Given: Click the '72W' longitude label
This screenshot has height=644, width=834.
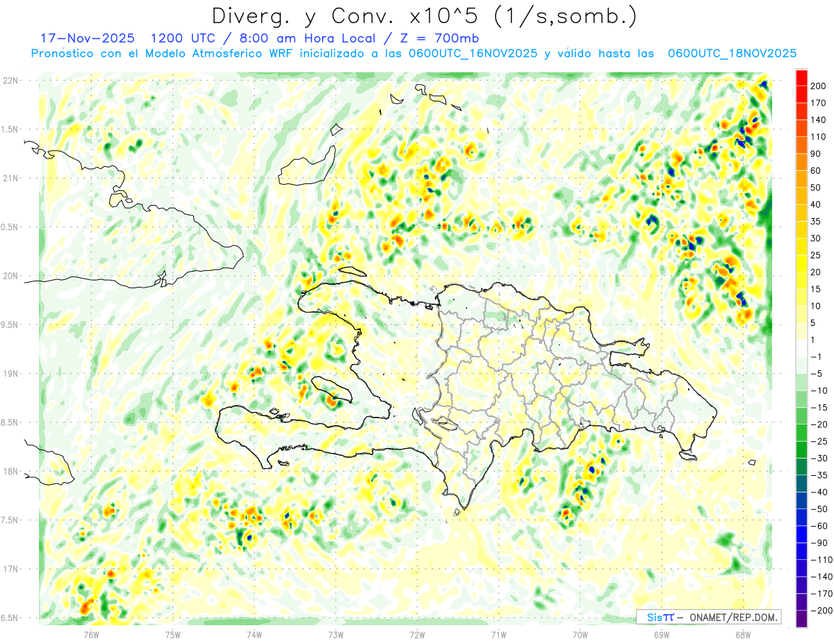Looking at the screenshot, I should tap(417, 634).
